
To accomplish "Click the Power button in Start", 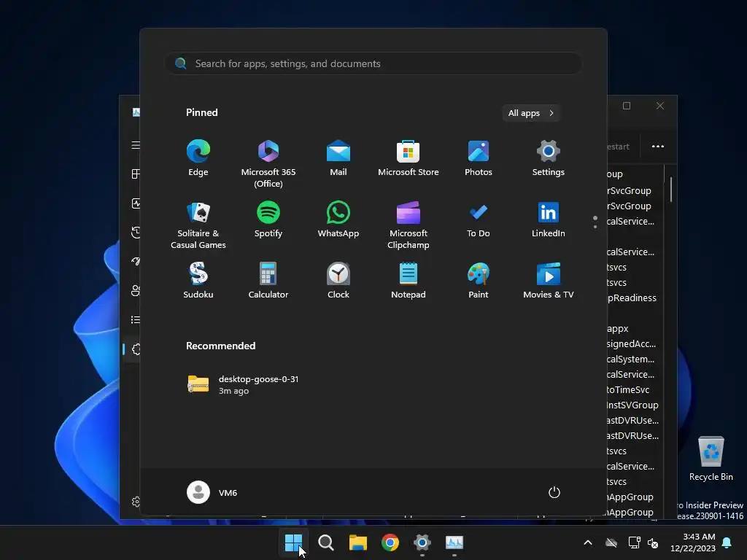I will pos(554,492).
